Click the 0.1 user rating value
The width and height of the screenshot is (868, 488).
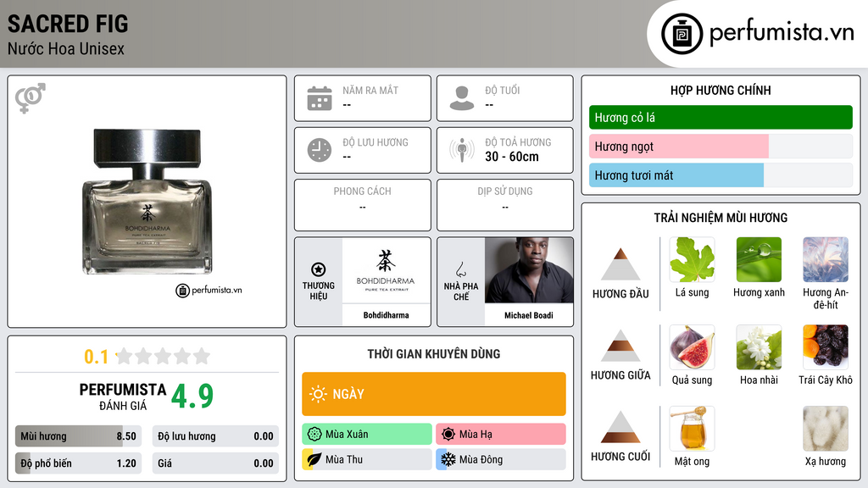click(97, 357)
